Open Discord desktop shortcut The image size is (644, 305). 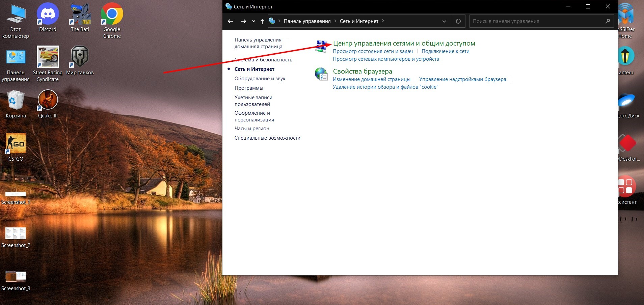pyautogui.click(x=48, y=15)
